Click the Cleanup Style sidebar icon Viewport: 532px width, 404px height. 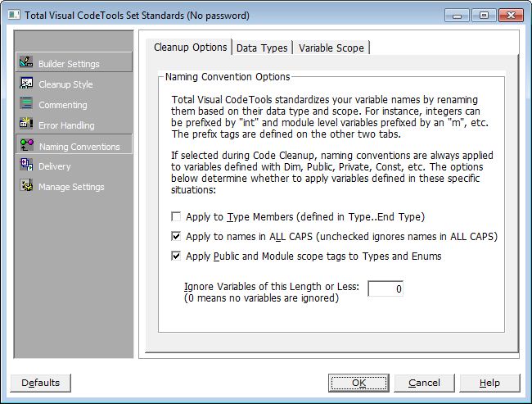click(26, 83)
